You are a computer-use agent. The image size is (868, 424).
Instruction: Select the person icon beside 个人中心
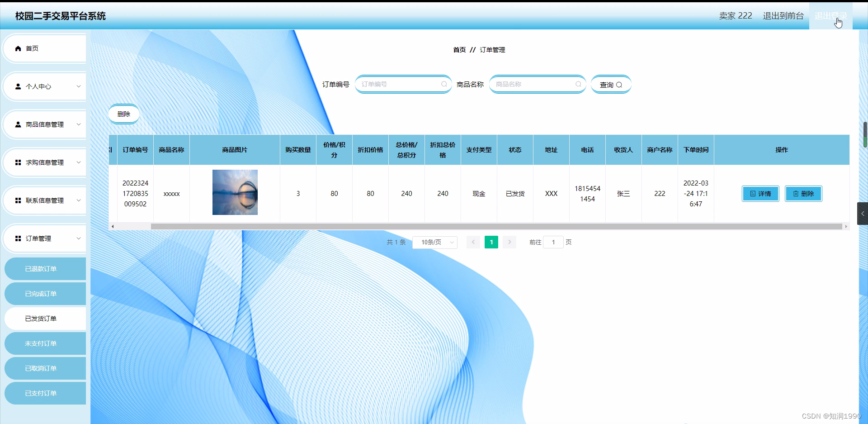click(x=18, y=86)
